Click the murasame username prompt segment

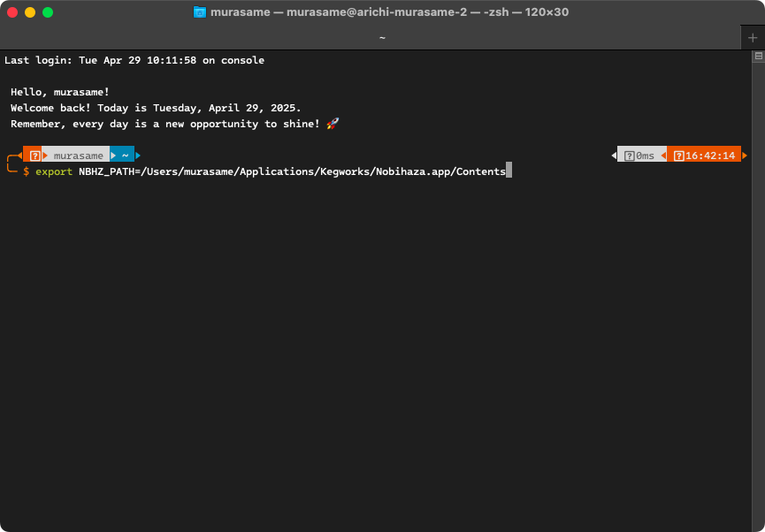(78, 156)
